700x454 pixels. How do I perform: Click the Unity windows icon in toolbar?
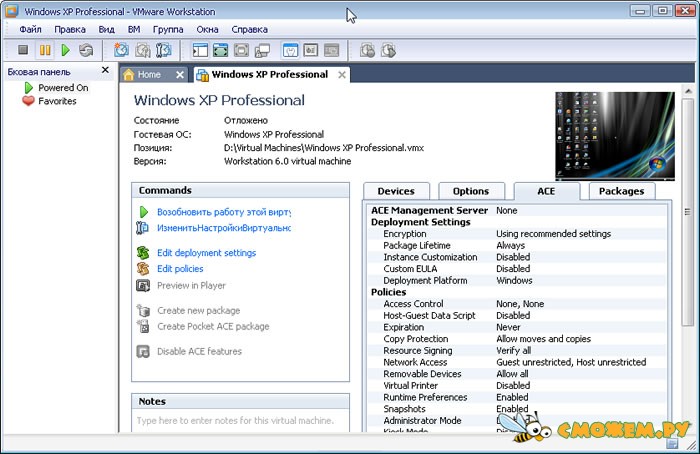pyautogui.click(x=262, y=51)
